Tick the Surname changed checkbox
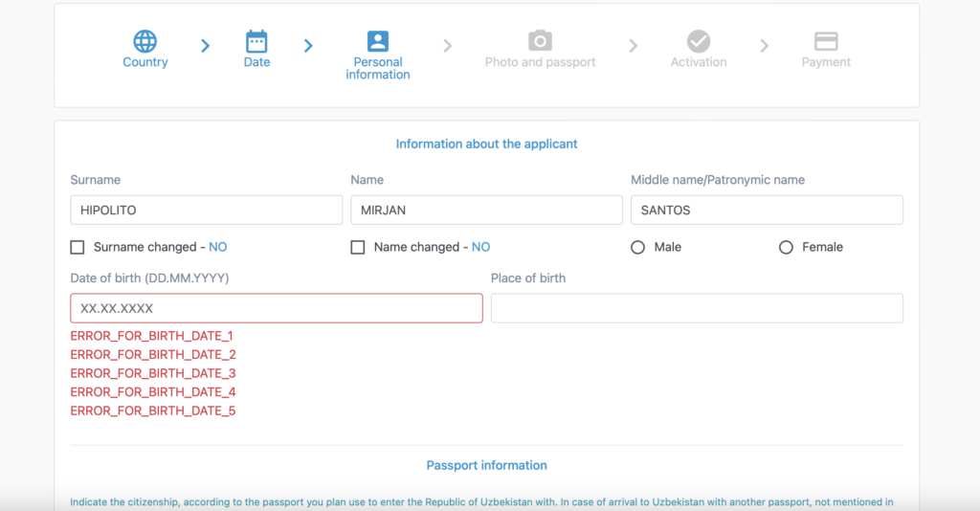 [x=78, y=248]
